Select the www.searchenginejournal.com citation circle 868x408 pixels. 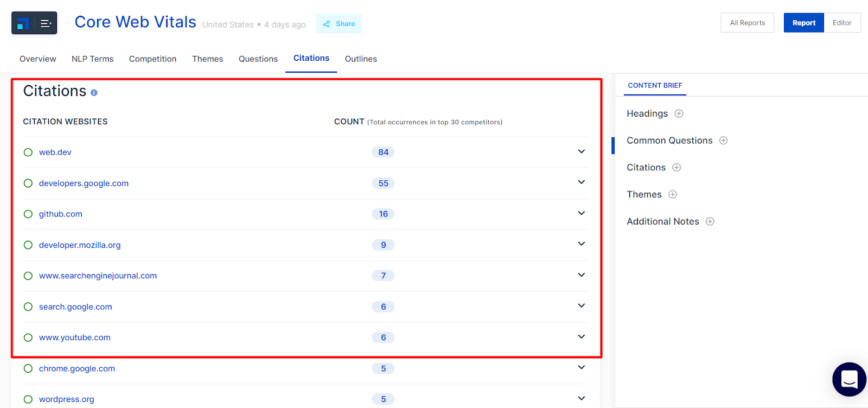pos(28,276)
